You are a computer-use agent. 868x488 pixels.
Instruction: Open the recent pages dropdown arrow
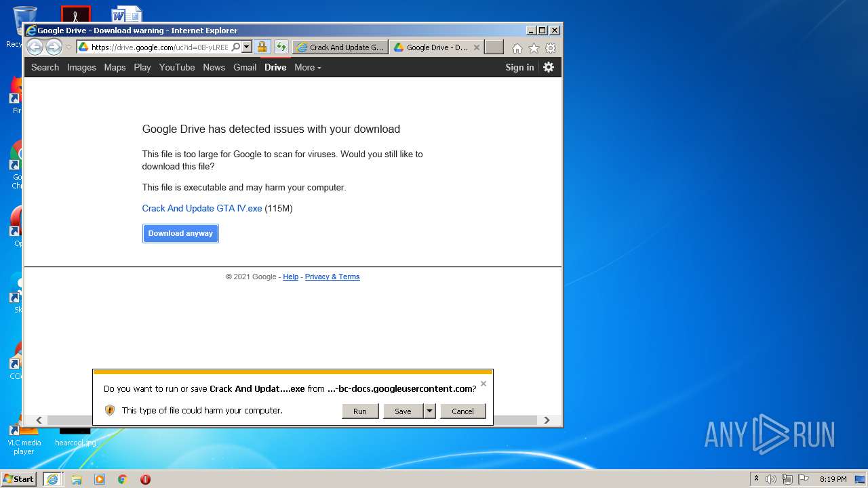68,47
